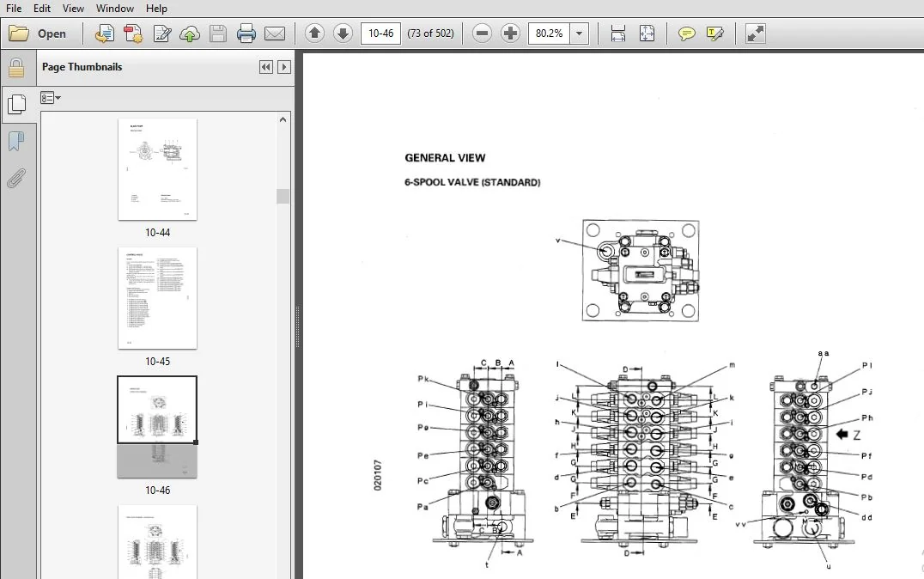924x579 pixels.
Task: Select the page 10-46 thumbnail
Action: 157,427
